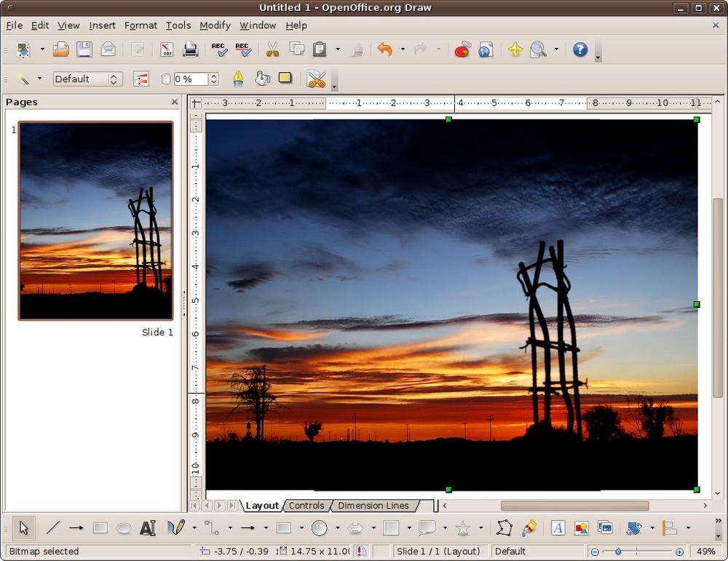Viewport: 728px width, 561px height.
Task: Click the Line Color fill icon
Action: pos(238,78)
